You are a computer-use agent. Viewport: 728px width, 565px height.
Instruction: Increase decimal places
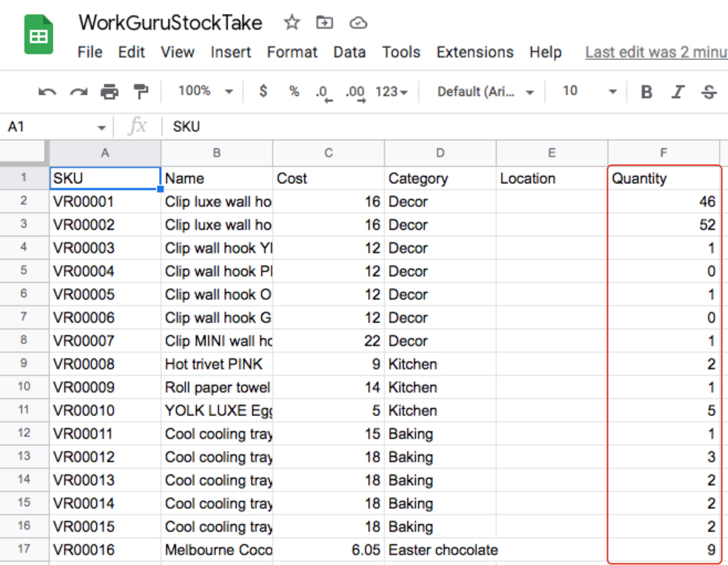point(355,93)
